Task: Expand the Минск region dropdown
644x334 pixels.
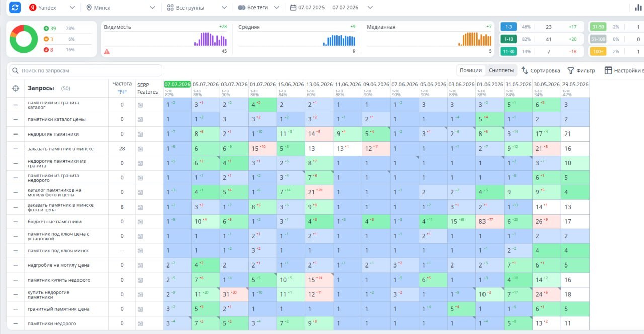Action: 121,8
